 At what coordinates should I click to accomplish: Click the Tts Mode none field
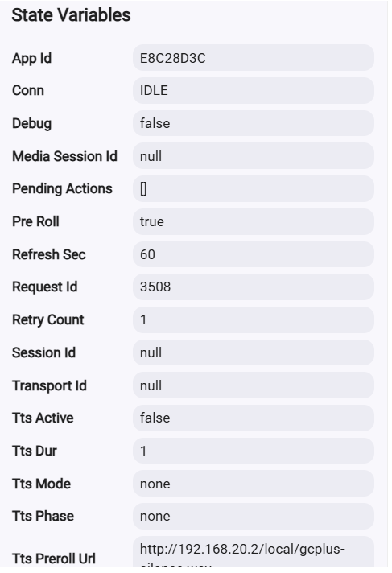253,484
